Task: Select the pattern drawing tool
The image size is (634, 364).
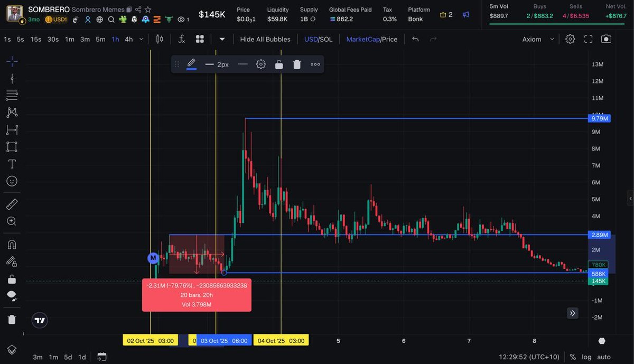Action: coord(12,113)
